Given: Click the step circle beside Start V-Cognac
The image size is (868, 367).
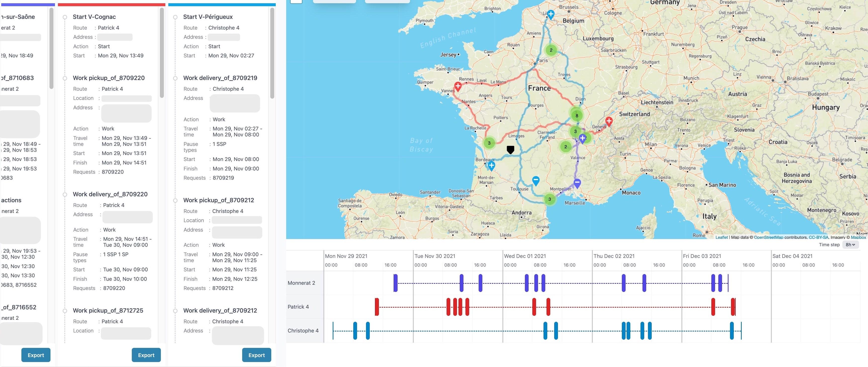Looking at the screenshot, I should [65, 17].
